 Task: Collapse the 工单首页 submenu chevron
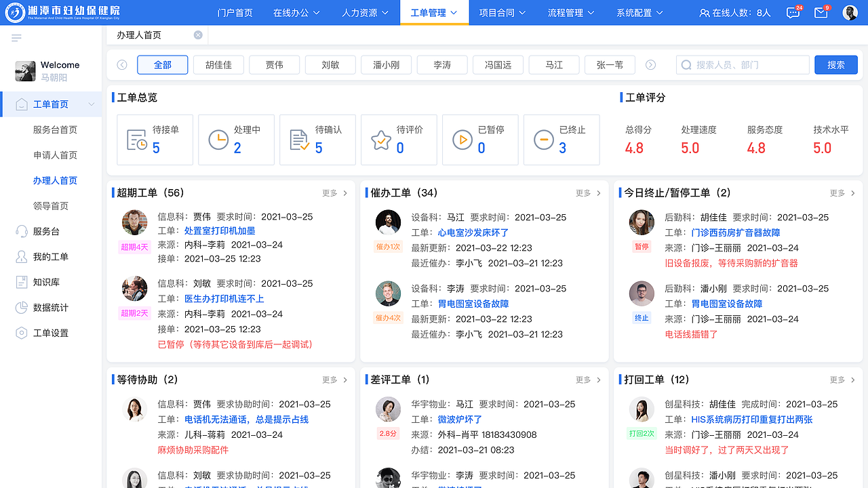click(91, 104)
